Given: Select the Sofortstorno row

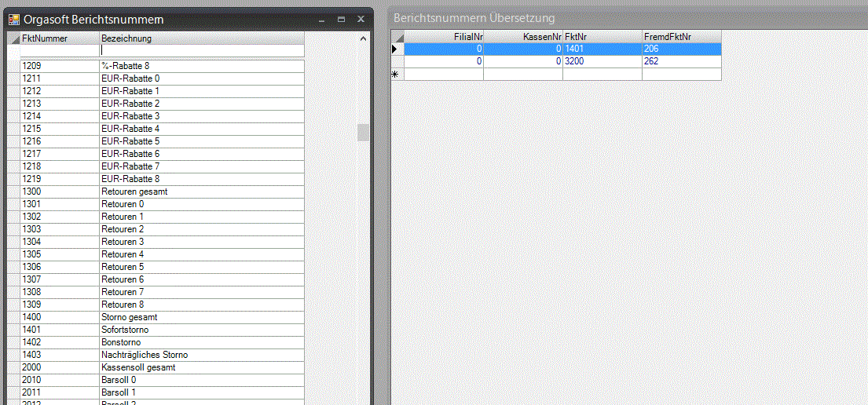Looking at the screenshot, I should click(161, 330).
